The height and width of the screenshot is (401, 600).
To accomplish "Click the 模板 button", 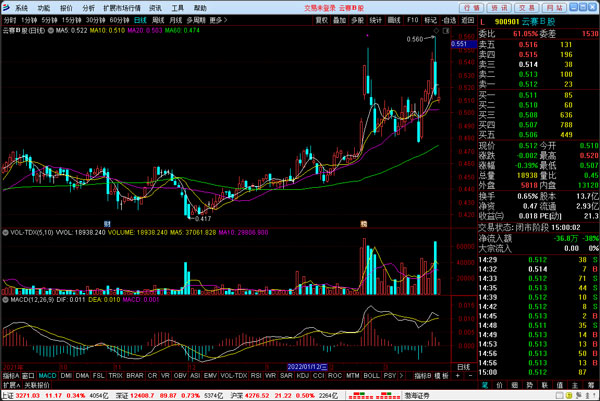I will [442, 376].
